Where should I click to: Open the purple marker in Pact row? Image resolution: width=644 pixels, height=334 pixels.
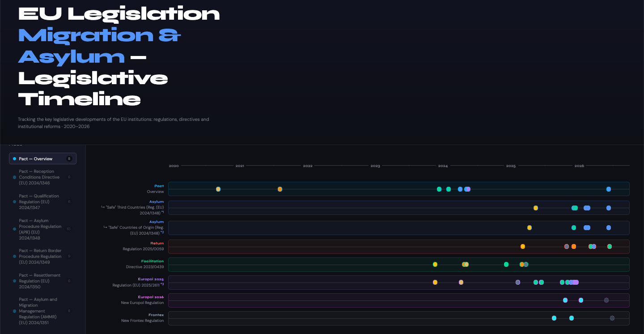coord(468,189)
